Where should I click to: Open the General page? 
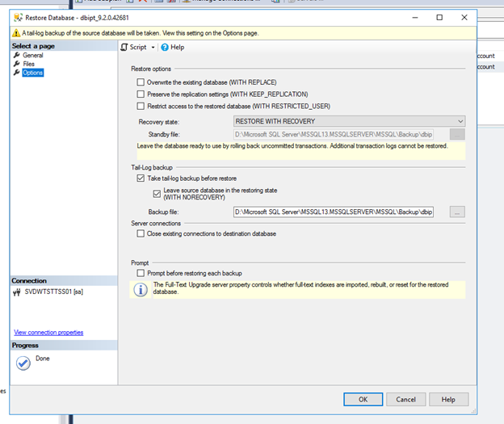click(33, 55)
